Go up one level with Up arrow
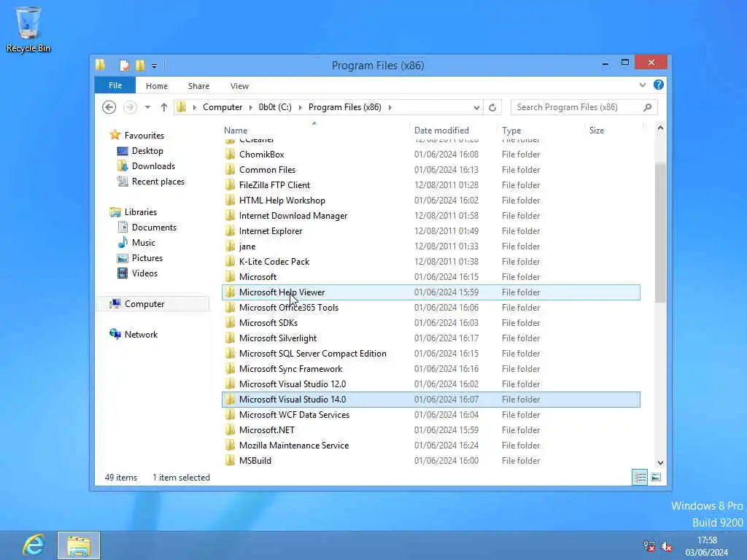This screenshot has width=747, height=560. [164, 107]
